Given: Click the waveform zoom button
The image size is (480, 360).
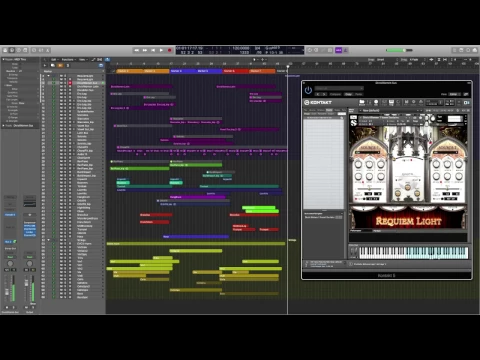Looking at the screenshot, I should 431,60.
